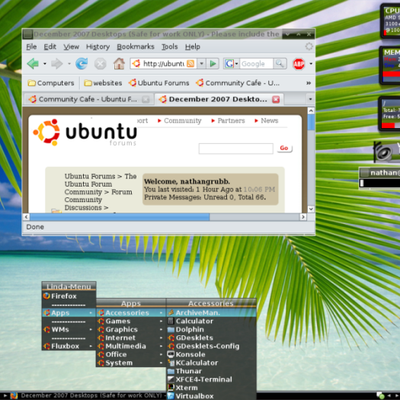Click the red ABP Adblock icon

[299, 64]
